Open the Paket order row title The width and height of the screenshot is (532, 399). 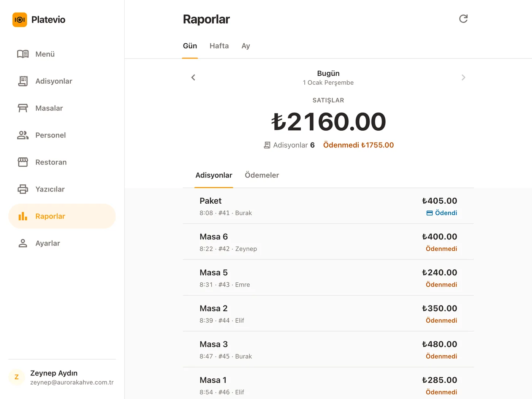(x=211, y=201)
